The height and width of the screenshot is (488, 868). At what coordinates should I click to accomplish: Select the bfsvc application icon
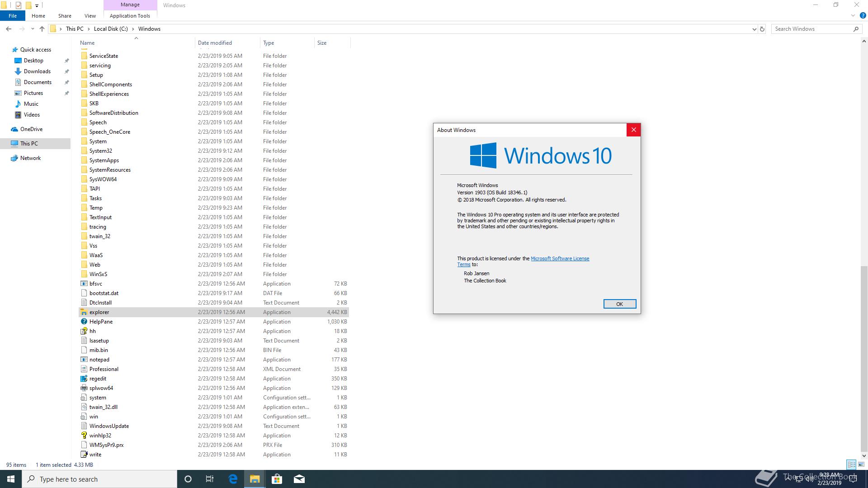(x=84, y=284)
